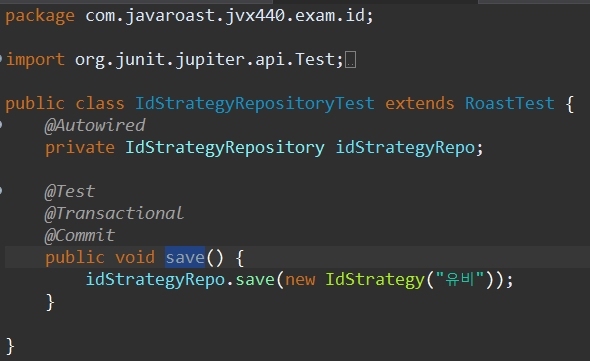Click org.junit.jupiter.api.Test import path
This screenshot has height=361, width=590.
(x=205, y=59)
